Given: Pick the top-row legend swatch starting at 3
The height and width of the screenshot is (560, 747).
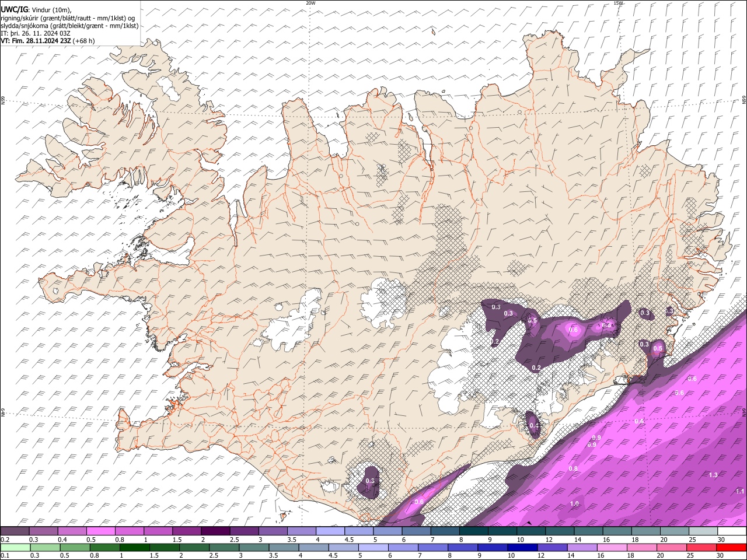Looking at the screenshot, I should coord(273,531).
